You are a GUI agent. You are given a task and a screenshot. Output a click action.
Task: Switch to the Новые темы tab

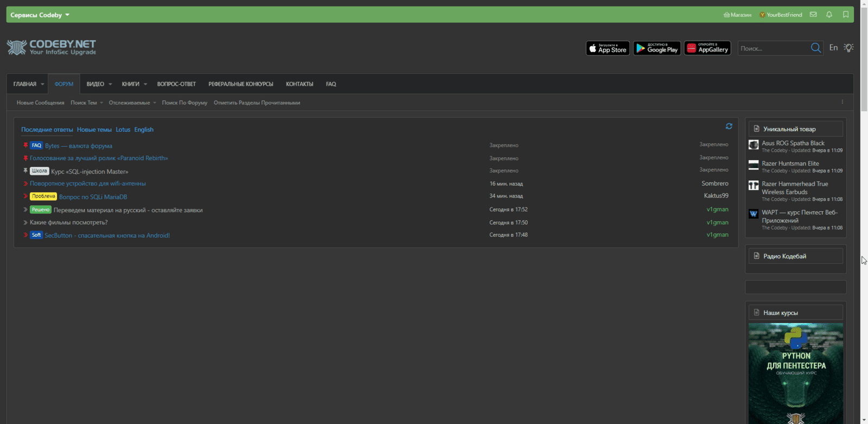tap(94, 130)
